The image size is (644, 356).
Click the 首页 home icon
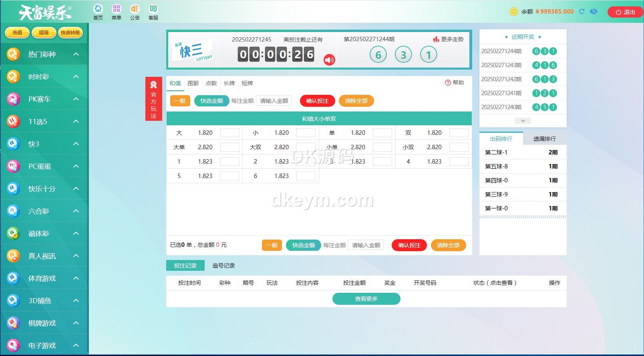click(98, 9)
